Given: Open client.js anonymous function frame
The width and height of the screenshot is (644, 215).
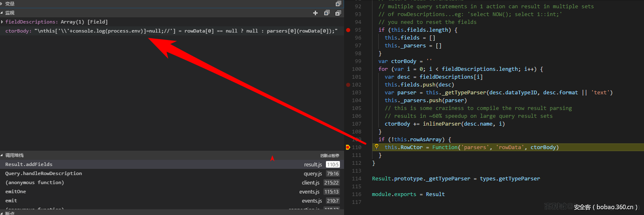Looking at the screenshot, I should [x=34, y=182].
